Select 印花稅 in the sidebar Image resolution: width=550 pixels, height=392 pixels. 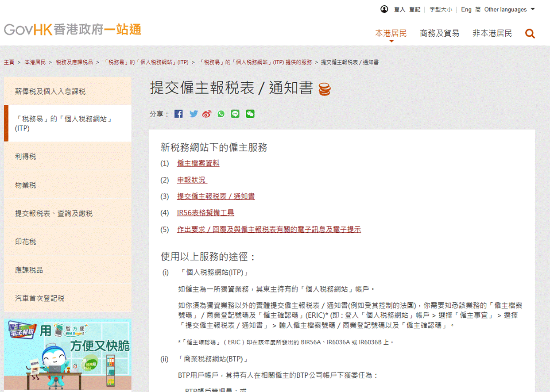click(x=26, y=242)
